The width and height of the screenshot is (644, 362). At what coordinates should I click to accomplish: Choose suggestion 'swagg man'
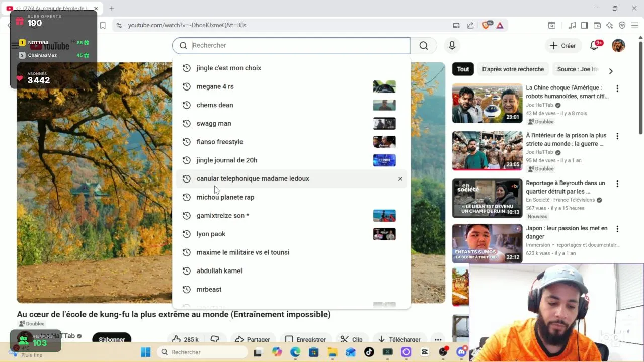pos(291,123)
